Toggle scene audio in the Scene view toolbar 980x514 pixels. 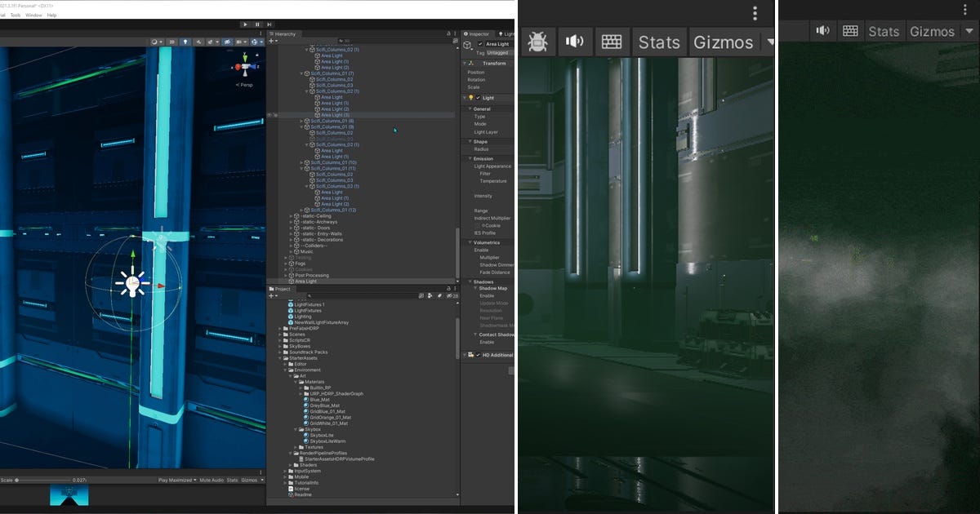pyautogui.click(x=198, y=42)
